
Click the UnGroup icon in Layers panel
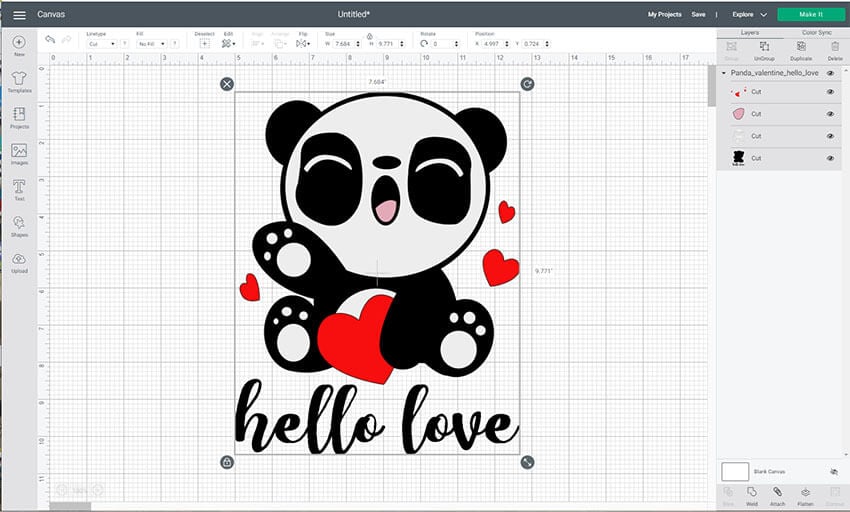click(764, 47)
